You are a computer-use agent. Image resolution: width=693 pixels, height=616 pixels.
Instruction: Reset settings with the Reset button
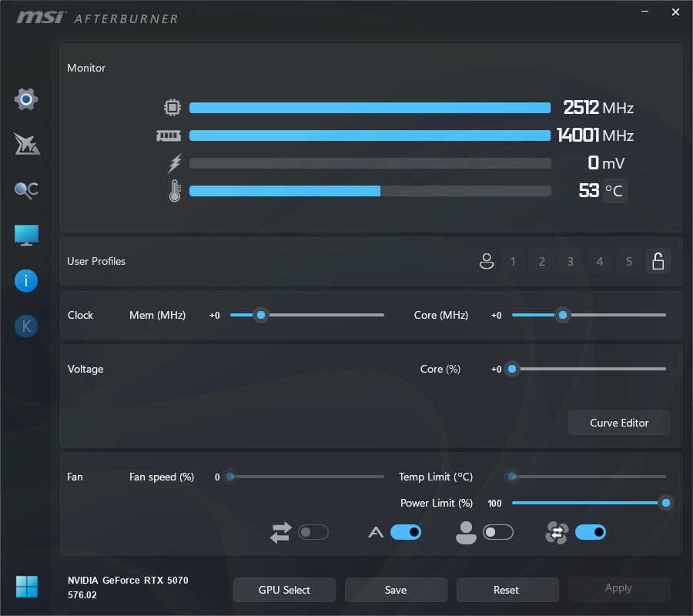coord(507,590)
